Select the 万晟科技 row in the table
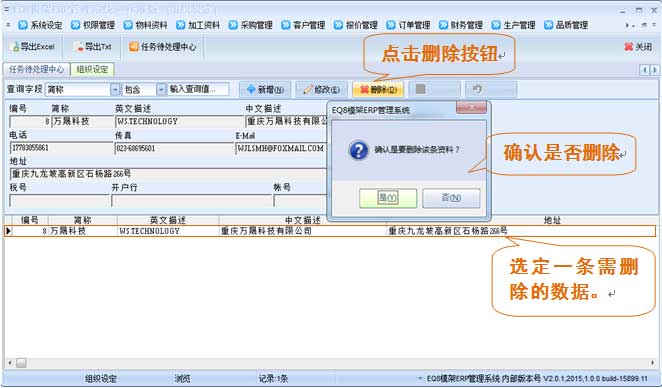Image resolution: width=662 pixels, height=388 pixels. [x=330, y=231]
